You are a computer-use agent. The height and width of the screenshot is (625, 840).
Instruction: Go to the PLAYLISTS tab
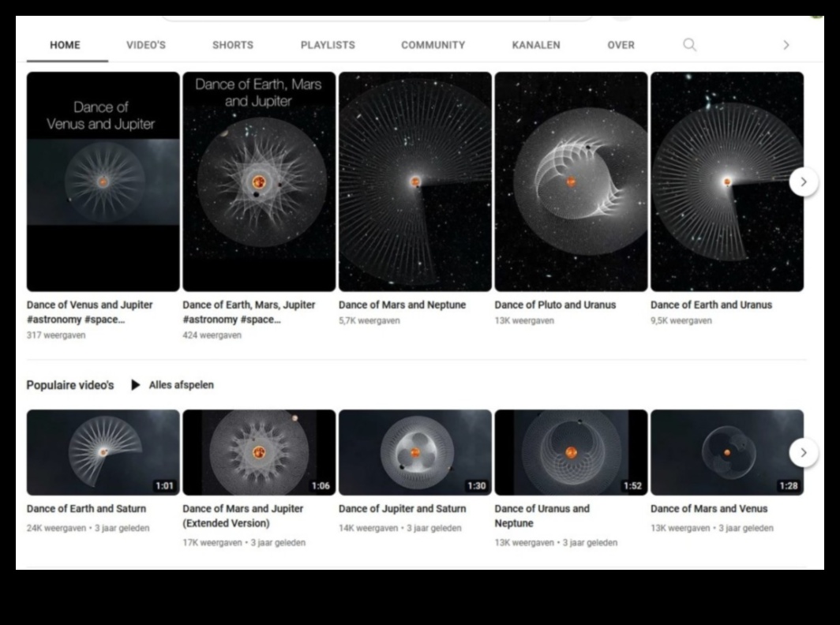[x=328, y=45]
